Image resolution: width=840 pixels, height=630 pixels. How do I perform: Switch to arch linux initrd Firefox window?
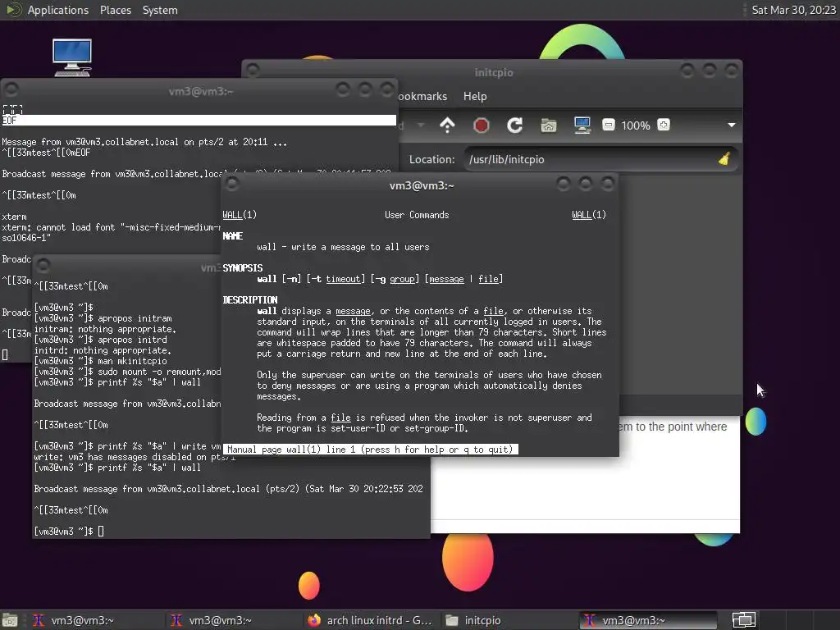[x=370, y=620]
